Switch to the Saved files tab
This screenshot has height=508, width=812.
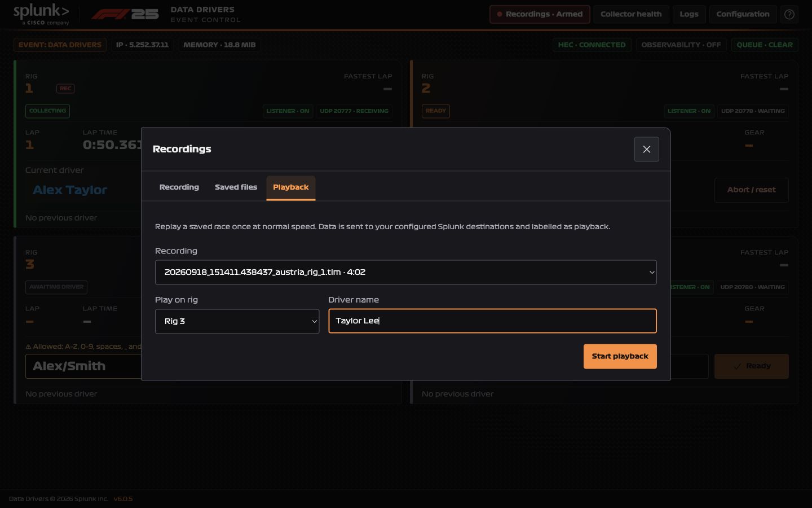pos(236,187)
